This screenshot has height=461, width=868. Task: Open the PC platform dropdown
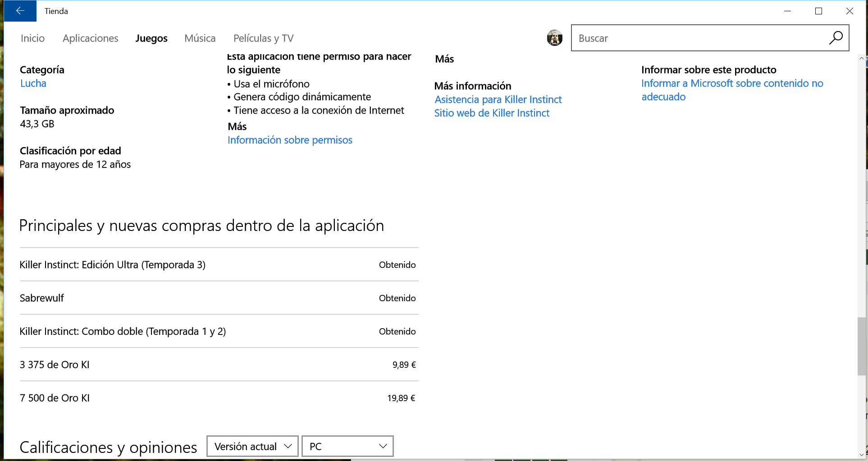coord(347,446)
